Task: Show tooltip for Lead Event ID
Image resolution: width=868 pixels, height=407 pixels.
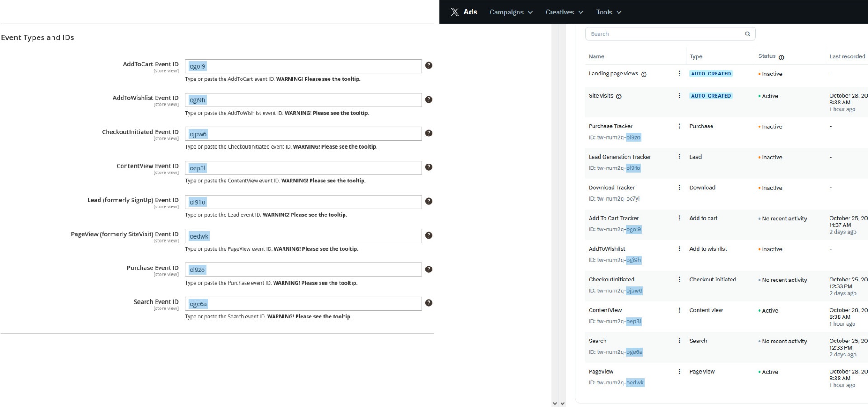Action: click(x=429, y=201)
